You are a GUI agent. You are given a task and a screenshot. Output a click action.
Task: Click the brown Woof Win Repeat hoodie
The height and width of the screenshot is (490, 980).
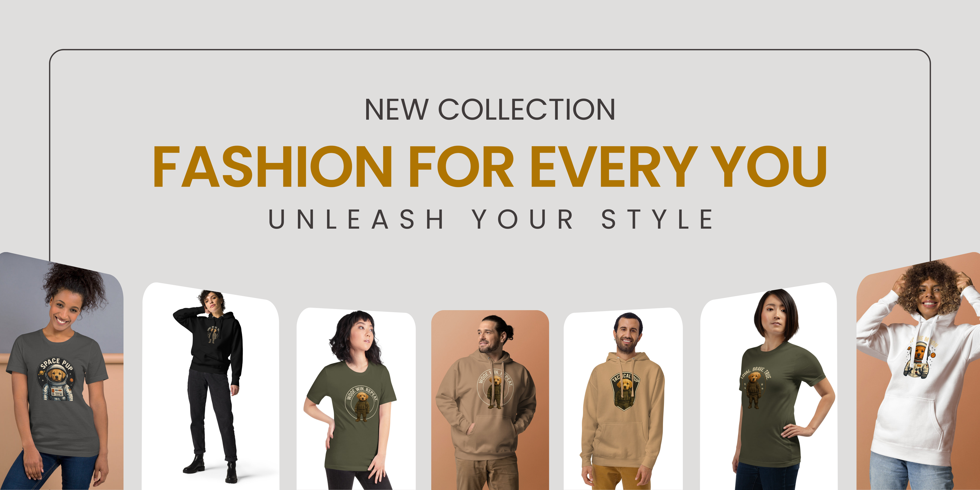pos(490,400)
